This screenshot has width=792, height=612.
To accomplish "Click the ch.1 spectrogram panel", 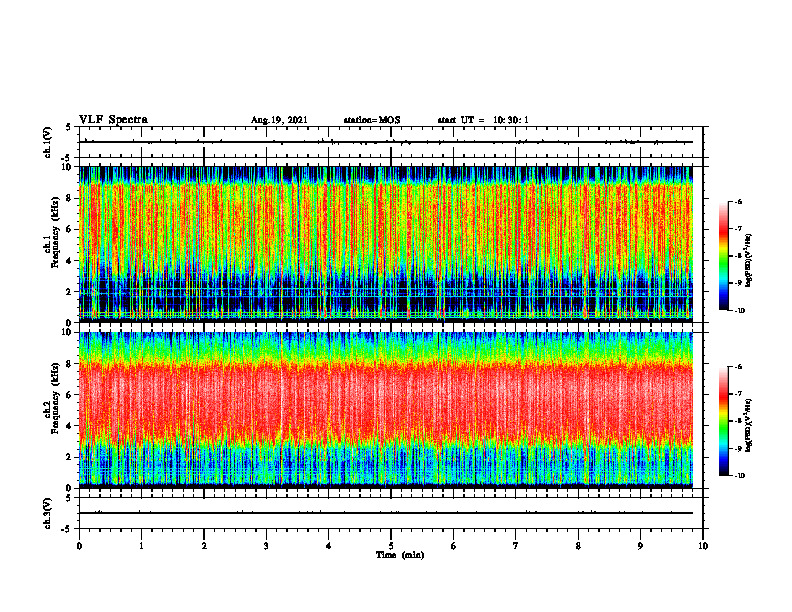I will [x=386, y=244].
